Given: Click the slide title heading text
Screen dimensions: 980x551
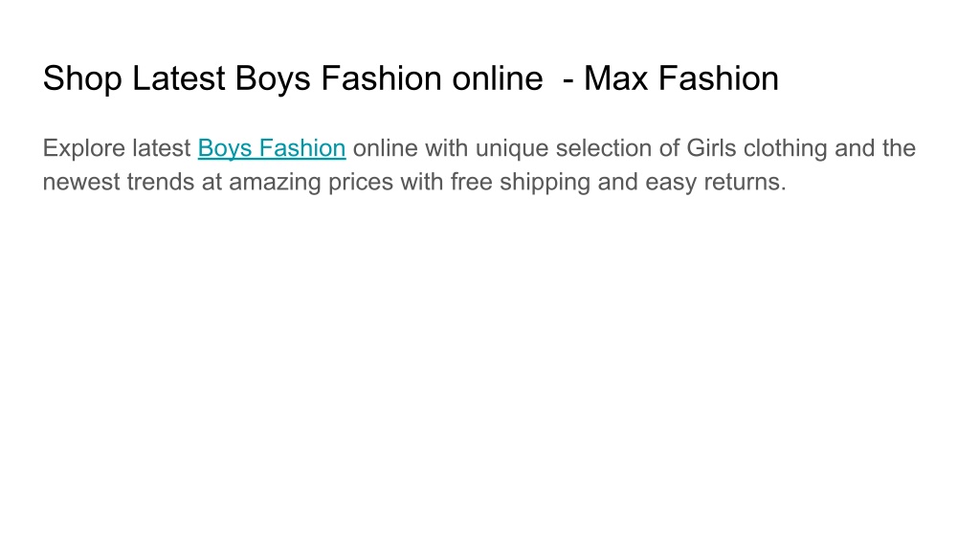Looking at the screenshot, I should tap(411, 78).
